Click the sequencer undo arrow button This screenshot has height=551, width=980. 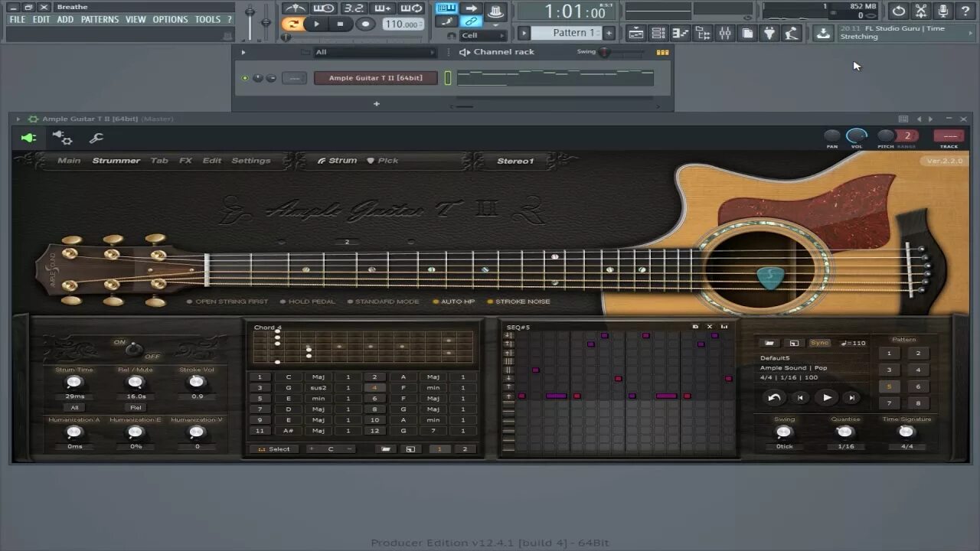(x=774, y=397)
